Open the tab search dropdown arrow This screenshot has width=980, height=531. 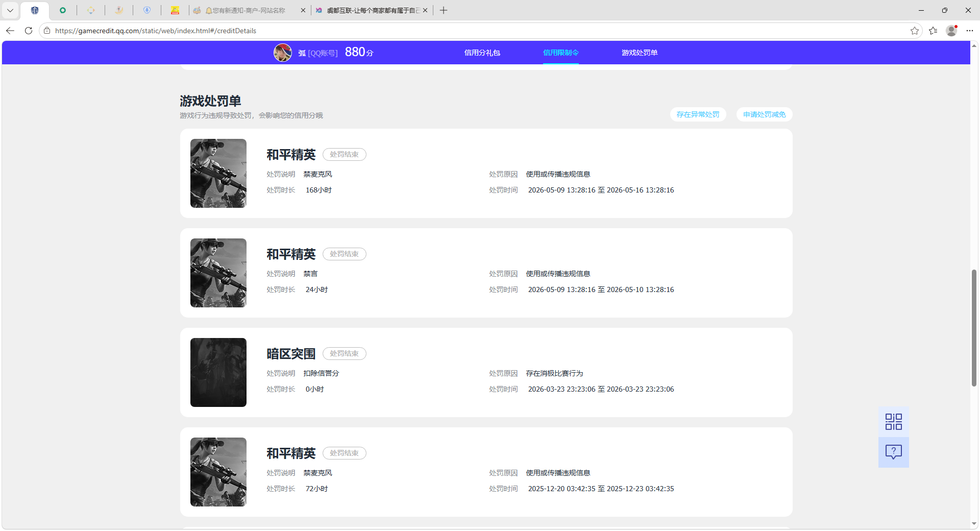click(x=10, y=10)
